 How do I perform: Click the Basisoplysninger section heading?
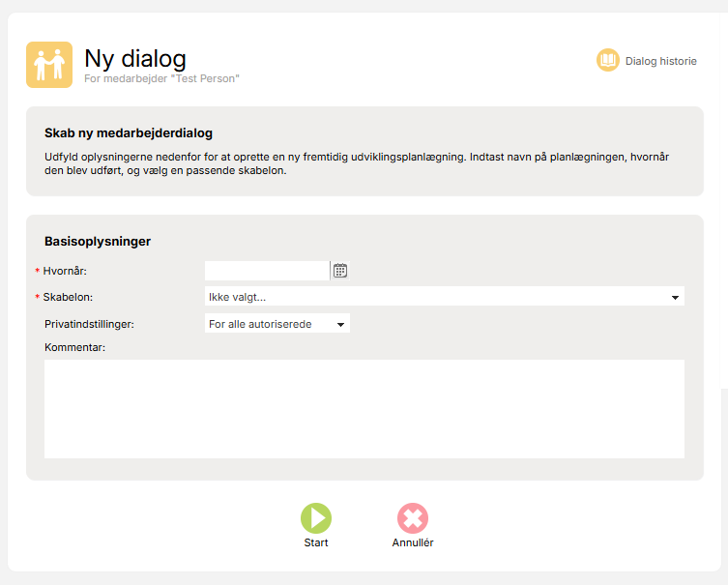coord(98,242)
